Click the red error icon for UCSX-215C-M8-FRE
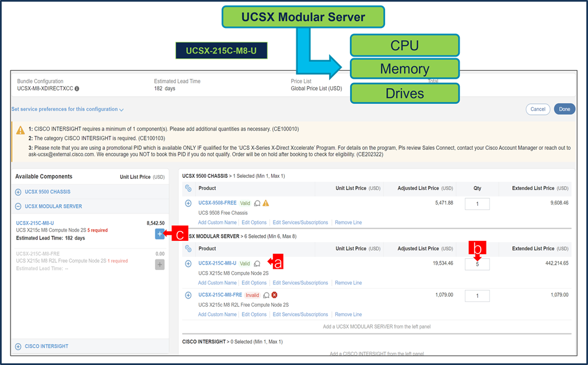Viewport: 588px width, 365px height. 275,295
